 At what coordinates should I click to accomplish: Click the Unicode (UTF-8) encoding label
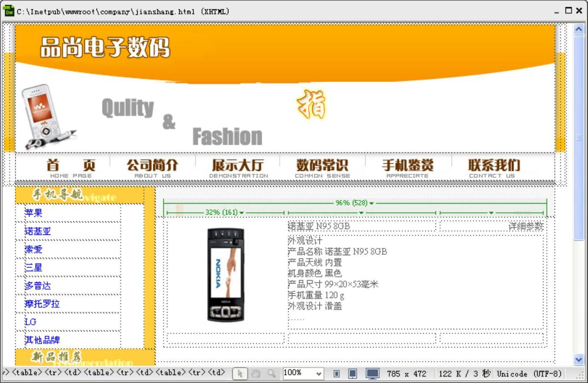[529, 374]
